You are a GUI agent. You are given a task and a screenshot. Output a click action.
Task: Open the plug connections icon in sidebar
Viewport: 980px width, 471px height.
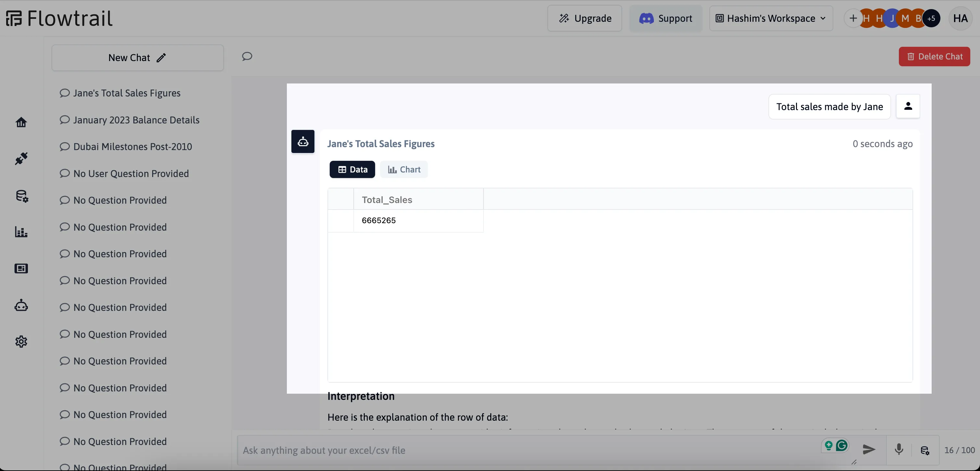coord(21,159)
